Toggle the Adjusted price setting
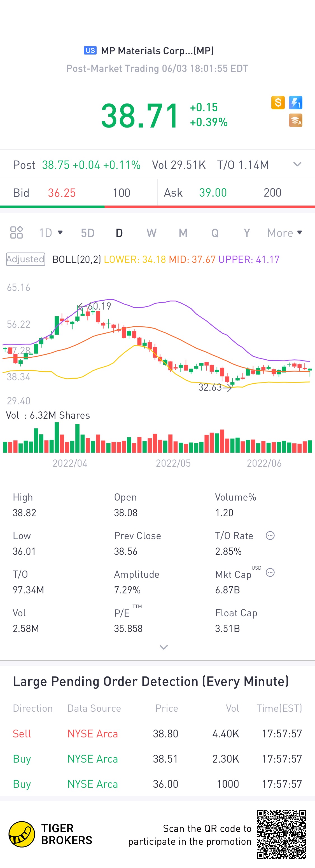Image resolution: width=315 pixels, height=868 pixels. coord(26,259)
